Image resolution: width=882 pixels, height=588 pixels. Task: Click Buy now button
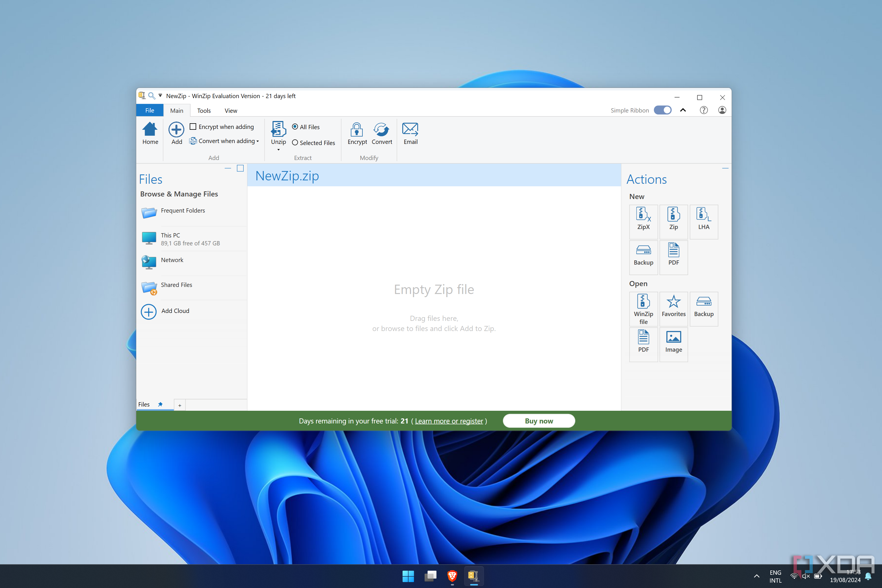coord(539,420)
